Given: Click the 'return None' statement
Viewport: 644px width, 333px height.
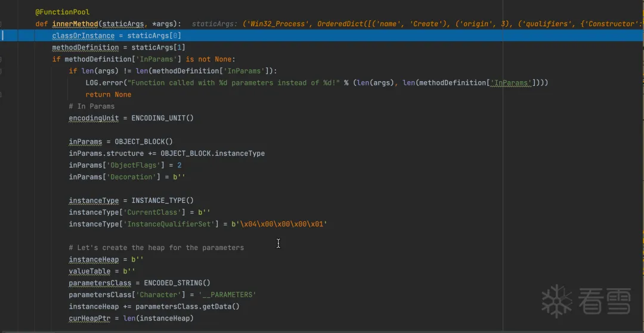Looking at the screenshot, I should click(x=109, y=94).
